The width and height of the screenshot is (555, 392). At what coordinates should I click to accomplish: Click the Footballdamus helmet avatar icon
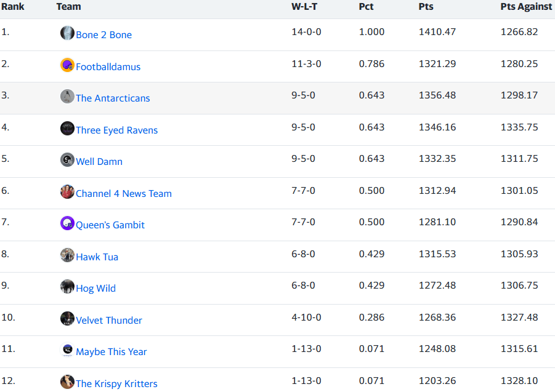(67, 65)
